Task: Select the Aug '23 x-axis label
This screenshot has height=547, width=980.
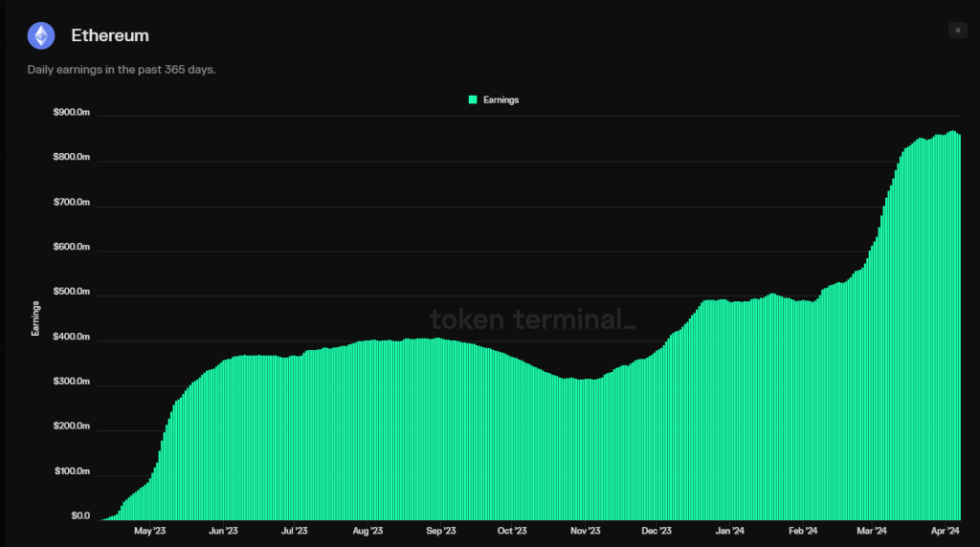Action: pos(367,531)
